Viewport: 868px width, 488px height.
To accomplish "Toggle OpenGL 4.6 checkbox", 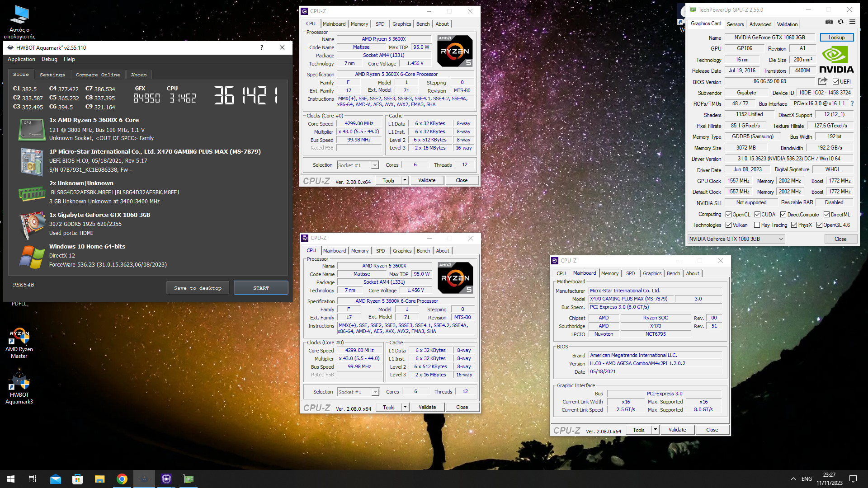I will 819,225.
